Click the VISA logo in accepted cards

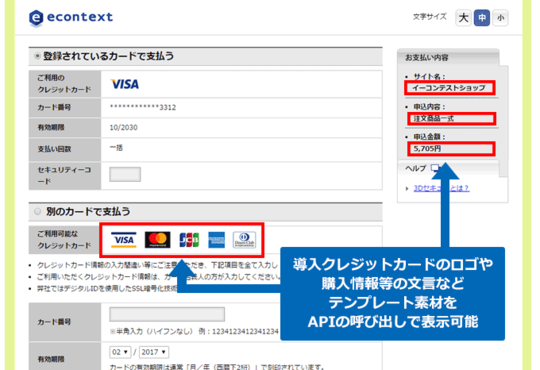(x=124, y=240)
